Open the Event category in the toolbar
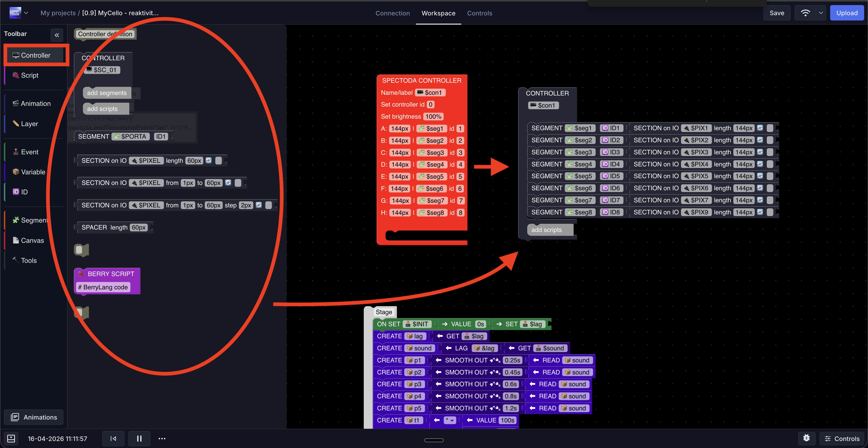Viewport: 868px width, 448px height. (x=27, y=152)
